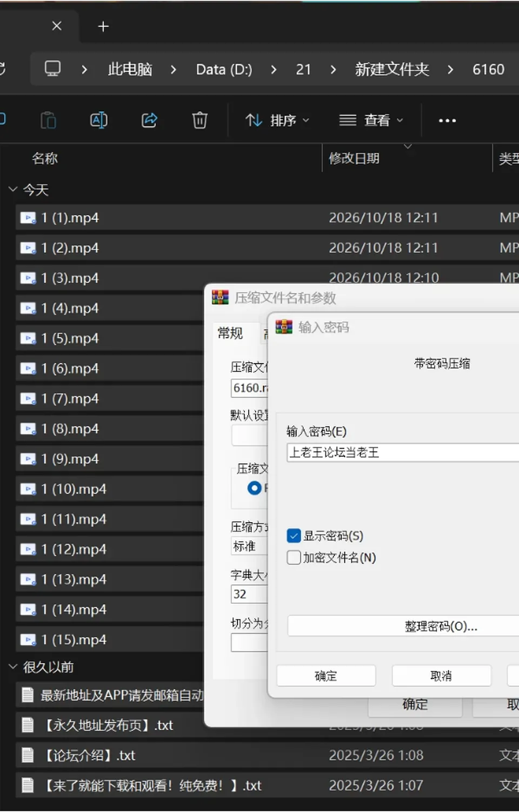This screenshot has height=812, width=519.
Task: Open the 查看 view dropdown
Action: pyautogui.click(x=371, y=120)
